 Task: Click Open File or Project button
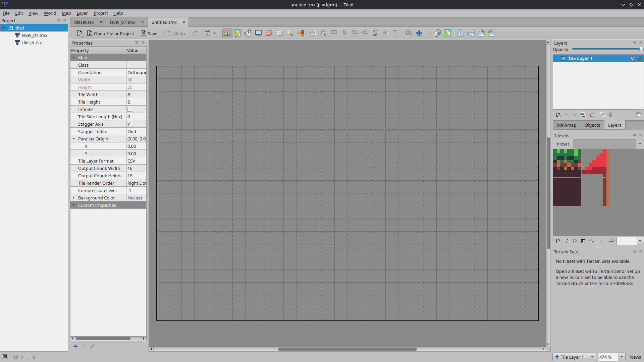[x=111, y=33]
